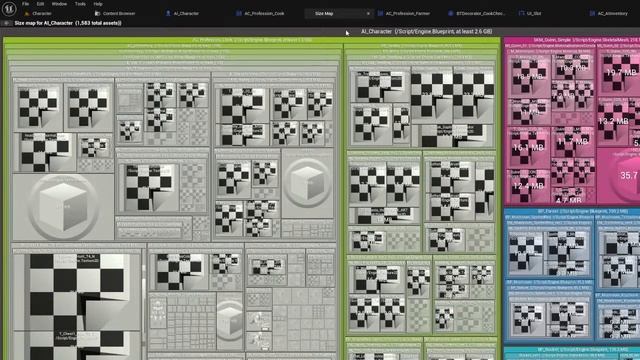Viewport: 640px width, 360px height.
Task: Select the large cube mesh node in green area
Action: coord(63,207)
